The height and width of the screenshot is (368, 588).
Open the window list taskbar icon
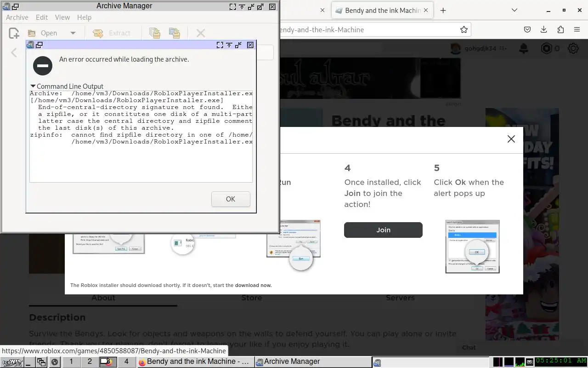(x=41, y=362)
